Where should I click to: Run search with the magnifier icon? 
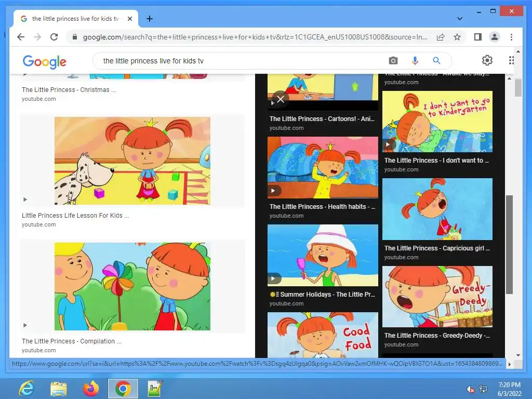click(436, 61)
